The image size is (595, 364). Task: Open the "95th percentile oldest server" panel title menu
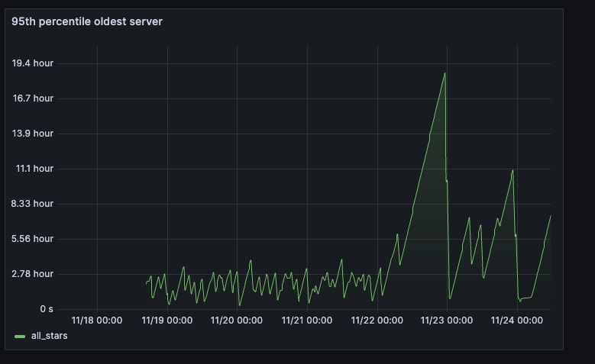point(87,21)
